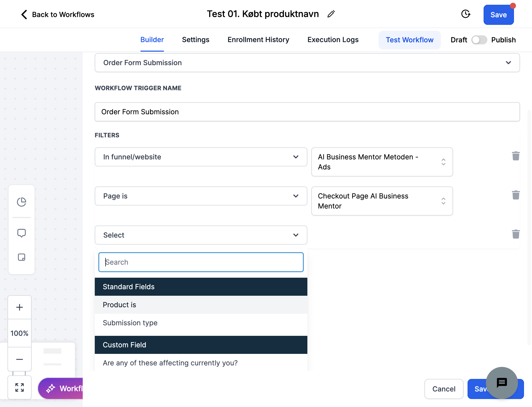Click the Workflow AI sparkle button

coord(61,388)
